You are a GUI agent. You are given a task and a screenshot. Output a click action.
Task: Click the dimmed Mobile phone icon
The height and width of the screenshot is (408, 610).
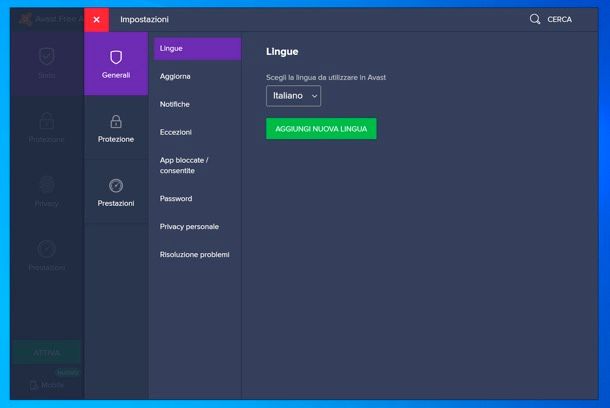point(34,385)
